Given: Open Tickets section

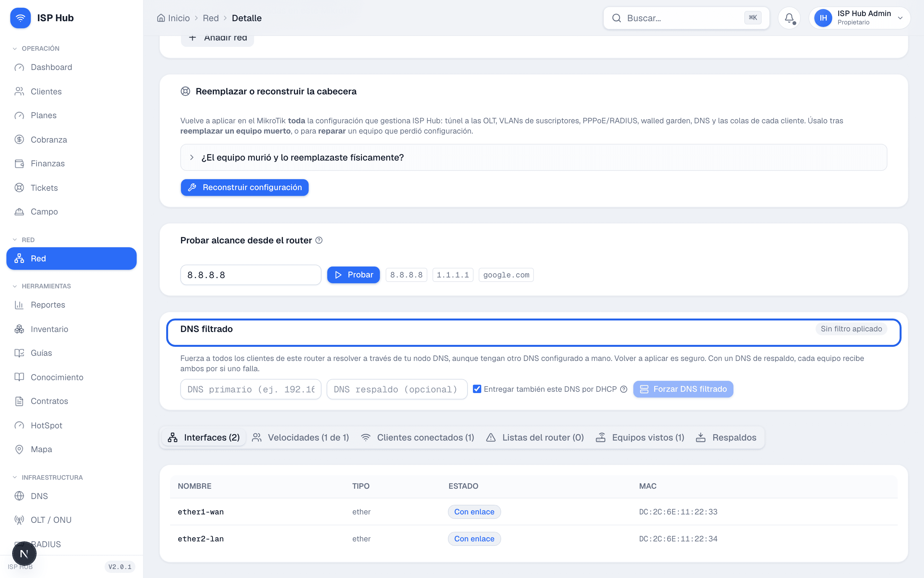Looking at the screenshot, I should (x=72, y=188).
